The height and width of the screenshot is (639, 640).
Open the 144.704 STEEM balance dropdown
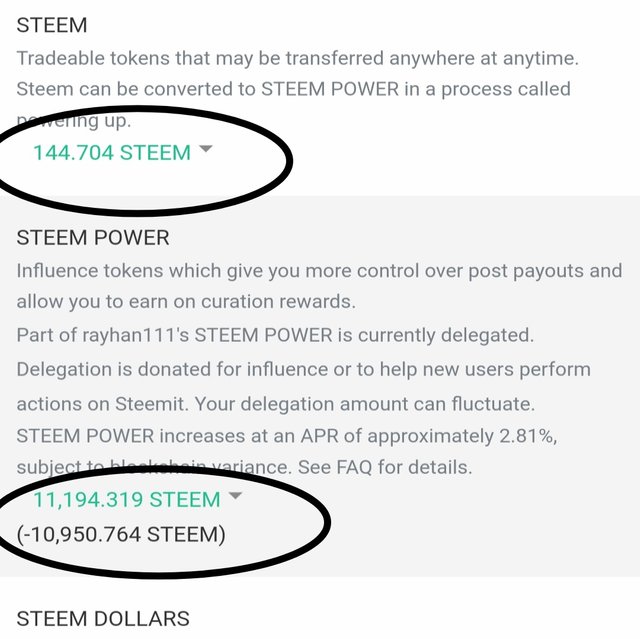coord(112,153)
